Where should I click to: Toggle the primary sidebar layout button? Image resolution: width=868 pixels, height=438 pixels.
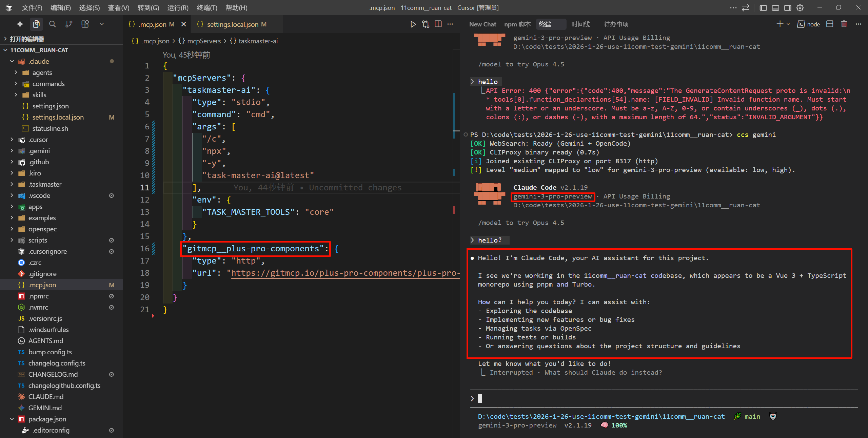click(763, 7)
